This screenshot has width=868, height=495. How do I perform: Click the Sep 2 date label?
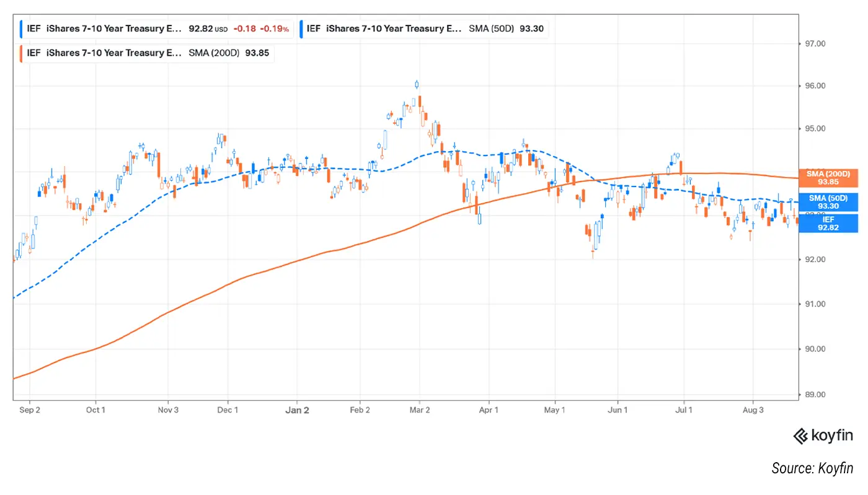[x=29, y=410]
